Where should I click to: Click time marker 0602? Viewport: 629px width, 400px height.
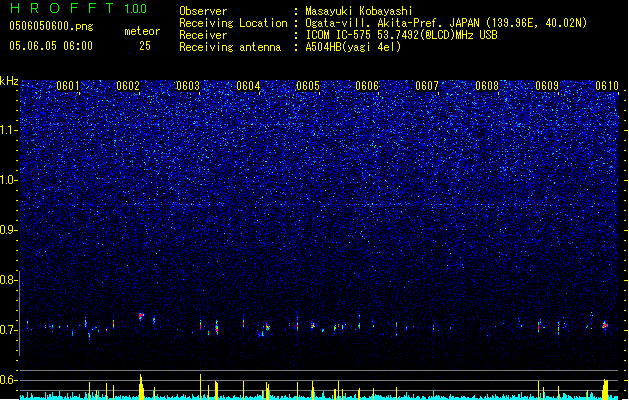pos(128,86)
